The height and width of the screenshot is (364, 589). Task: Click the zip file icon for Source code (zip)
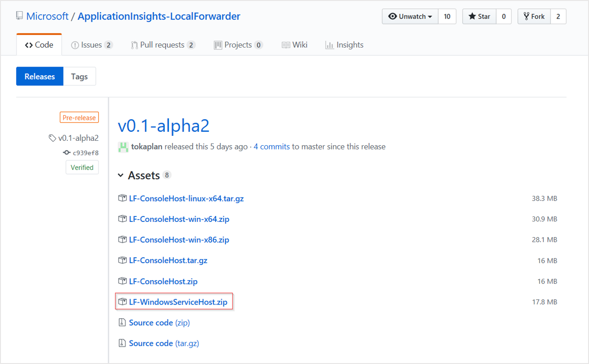[x=122, y=322]
